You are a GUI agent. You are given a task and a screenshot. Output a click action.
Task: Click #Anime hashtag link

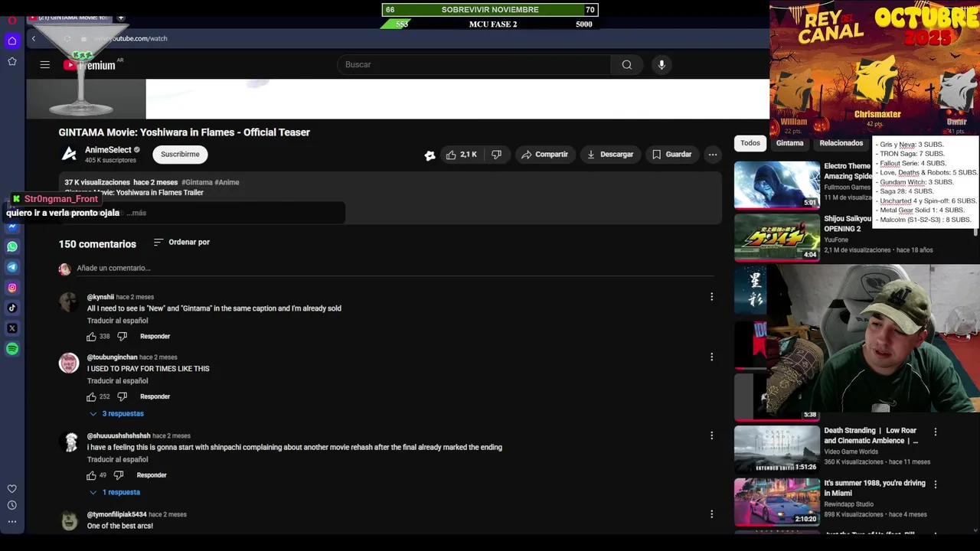click(227, 183)
